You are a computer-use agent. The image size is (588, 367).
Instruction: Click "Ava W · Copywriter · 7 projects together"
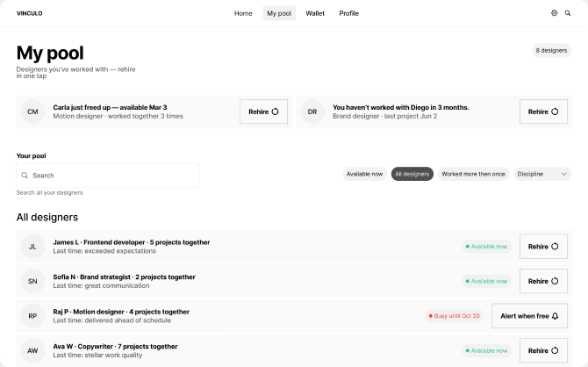click(x=115, y=346)
